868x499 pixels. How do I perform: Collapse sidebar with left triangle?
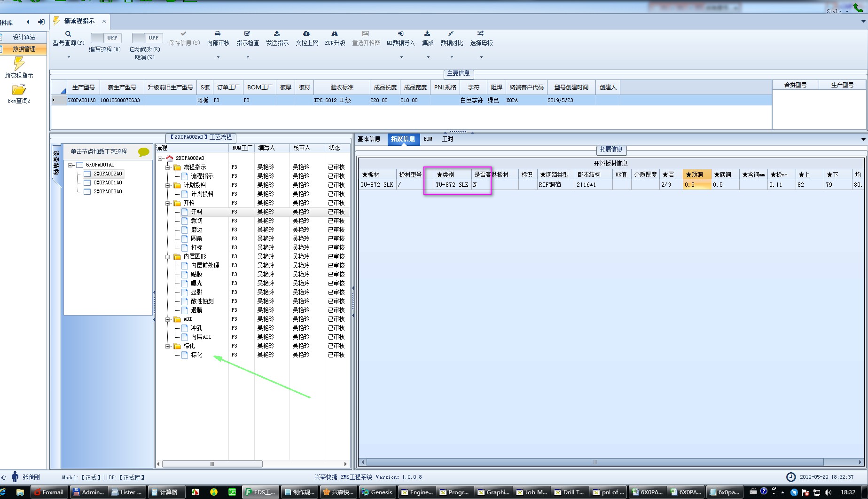[x=28, y=22]
